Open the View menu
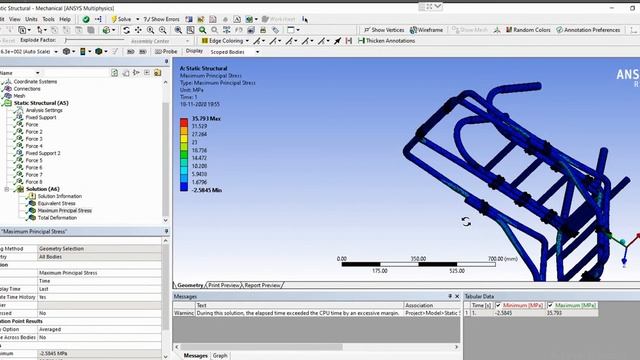This screenshot has height=360, width=640. click(x=15, y=19)
